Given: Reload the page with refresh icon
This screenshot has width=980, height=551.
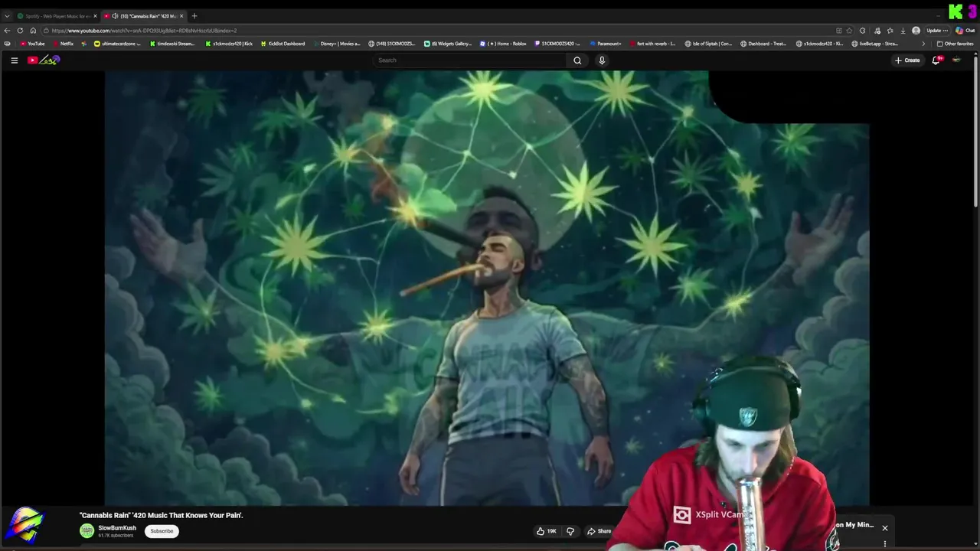Looking at the screenshot, I should (x=21, y=31).
